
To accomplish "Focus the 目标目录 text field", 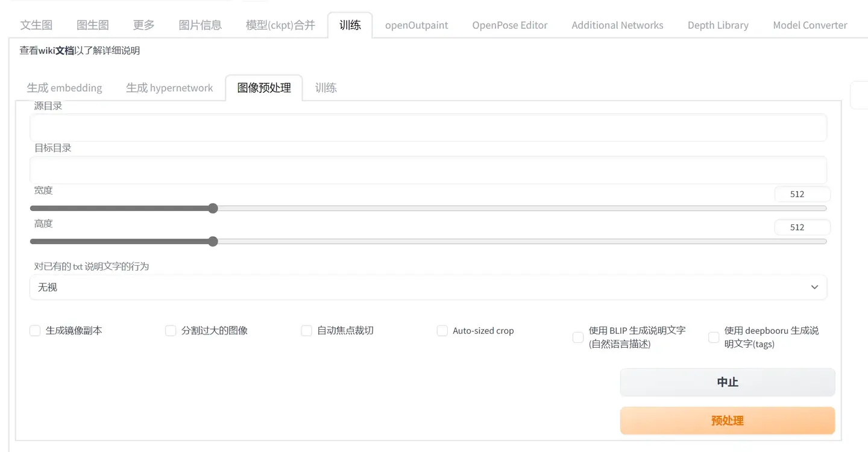I will pos(428,170).
